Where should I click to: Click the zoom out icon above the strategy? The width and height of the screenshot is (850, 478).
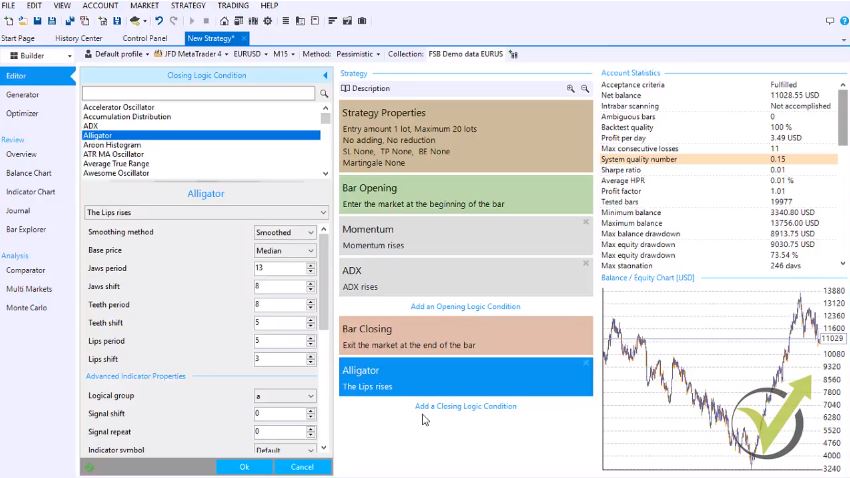click(585, 89)
